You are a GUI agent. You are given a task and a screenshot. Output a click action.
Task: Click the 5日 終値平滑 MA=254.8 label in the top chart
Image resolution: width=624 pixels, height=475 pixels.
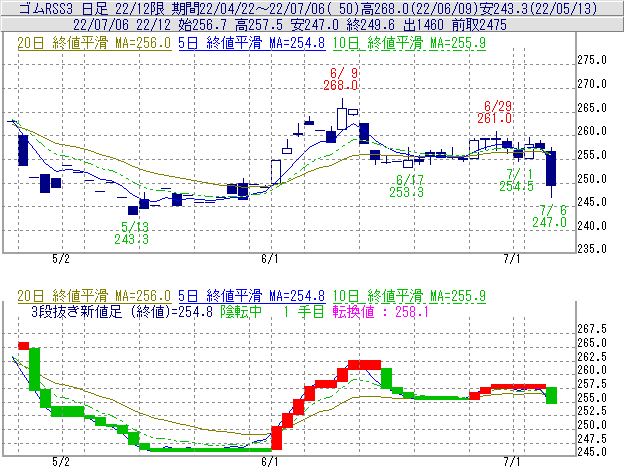point(252,43)
